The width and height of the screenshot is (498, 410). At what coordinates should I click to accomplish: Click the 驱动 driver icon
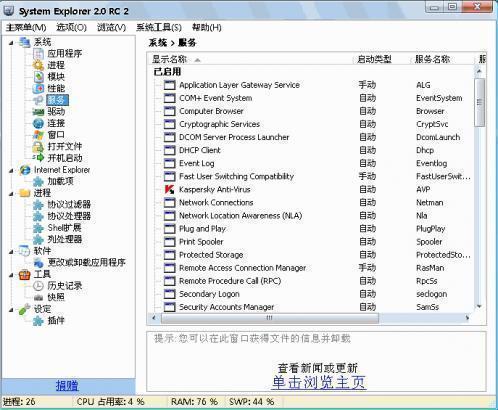pyautogui.click(x=38, y=112)
